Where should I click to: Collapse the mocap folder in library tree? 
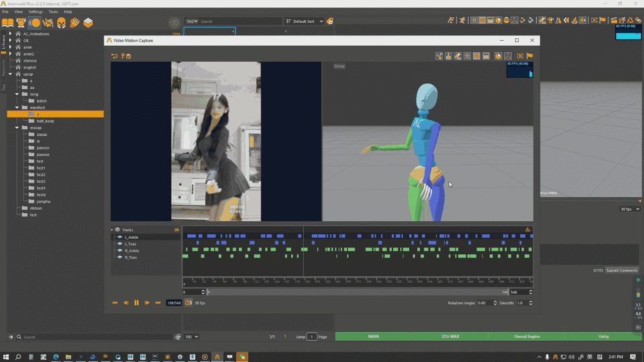point(17,127)
